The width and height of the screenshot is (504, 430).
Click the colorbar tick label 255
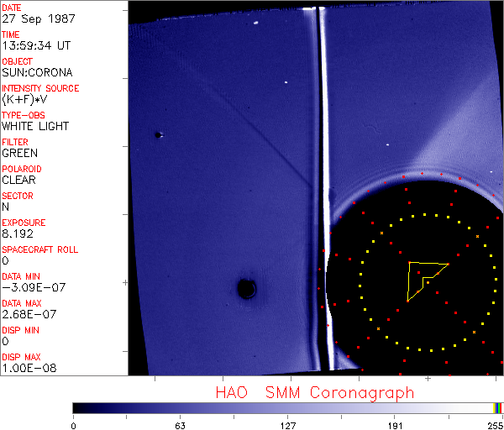point(494,424)
